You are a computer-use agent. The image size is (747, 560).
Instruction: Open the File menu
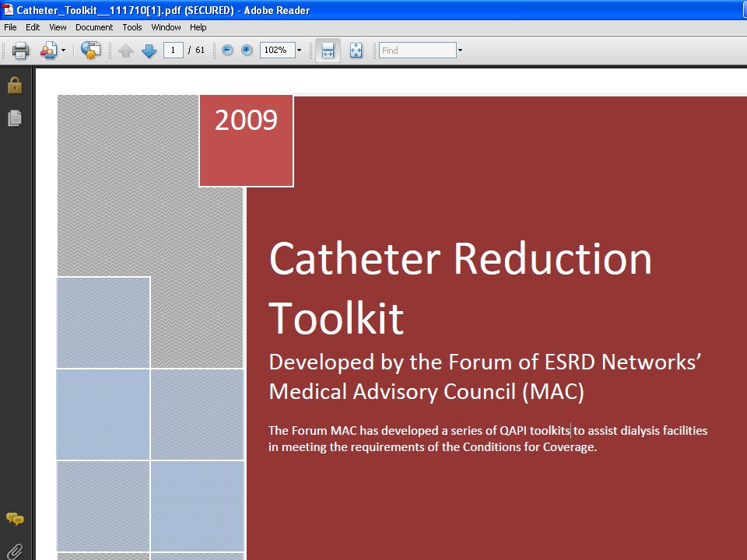[10, 27]
